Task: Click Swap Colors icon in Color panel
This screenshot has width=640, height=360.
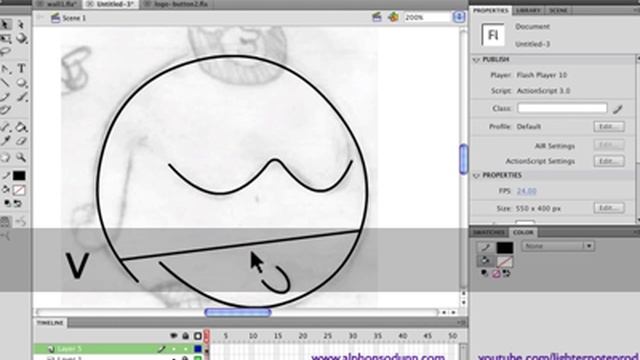Action: tap(506, 273)
